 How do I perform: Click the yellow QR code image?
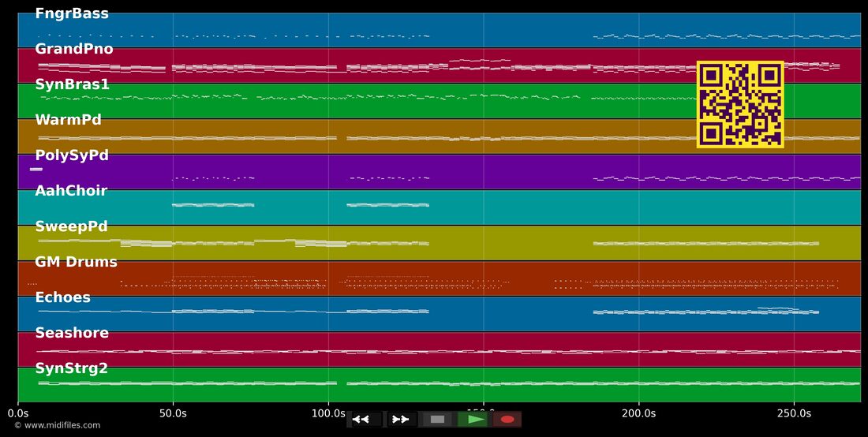pyautogui.click(x=740, y=105)
